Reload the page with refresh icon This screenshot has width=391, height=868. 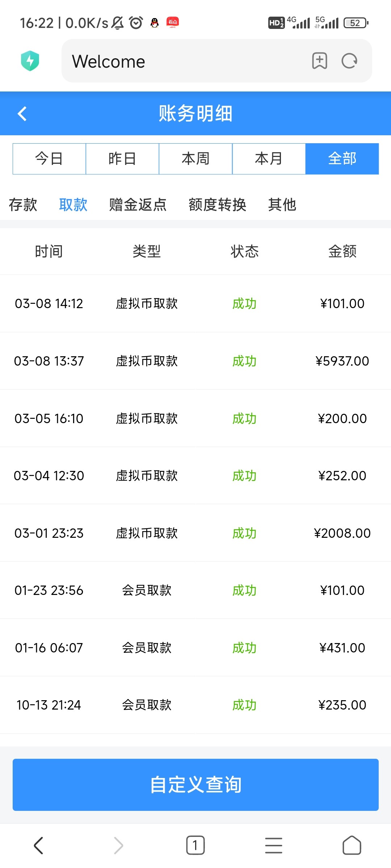click(x=349, y=61)
